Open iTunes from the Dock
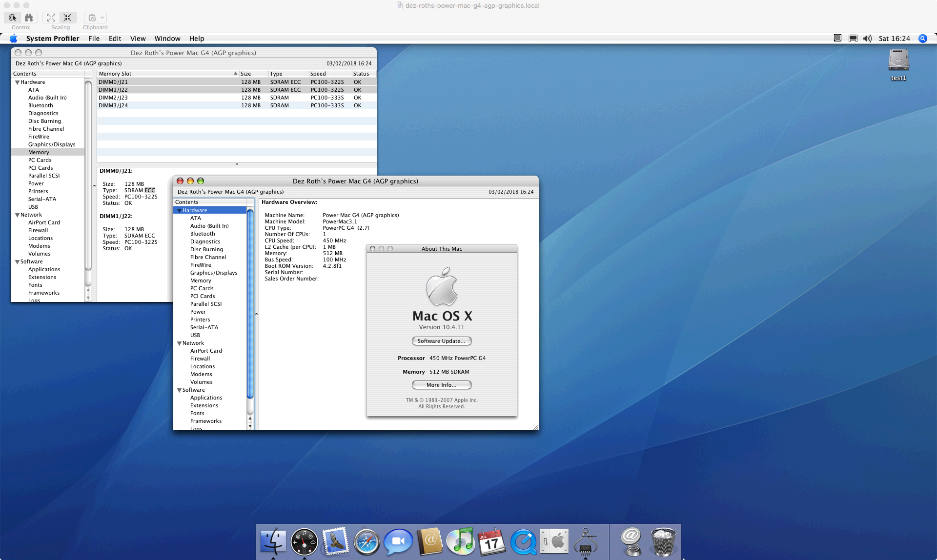Image resolution: width=937 pixels, height=560 pixels. [x=461, y=541]
